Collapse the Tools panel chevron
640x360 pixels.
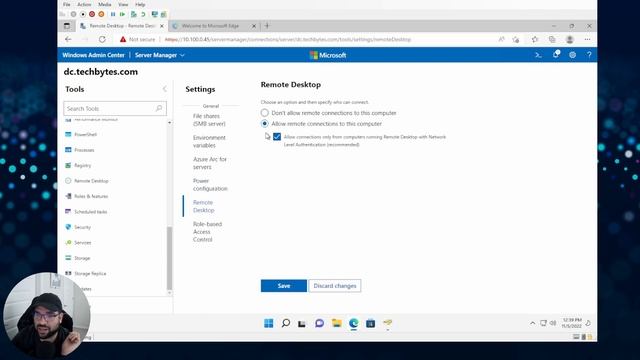point(164,89)
